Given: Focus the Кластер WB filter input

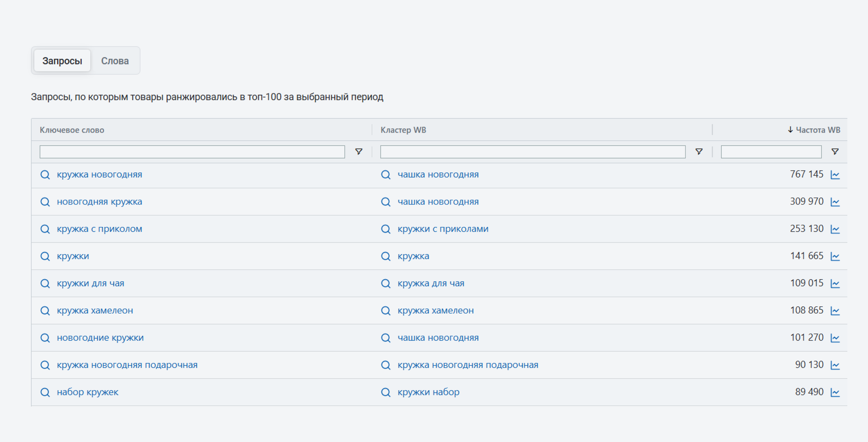Looking at the screenshot, I should pos(533,152).
